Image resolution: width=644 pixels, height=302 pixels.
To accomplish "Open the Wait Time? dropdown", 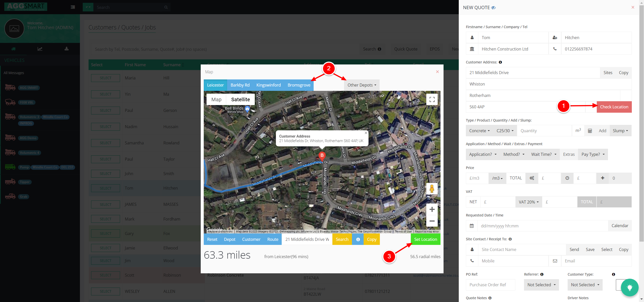I will pos(544,154).
